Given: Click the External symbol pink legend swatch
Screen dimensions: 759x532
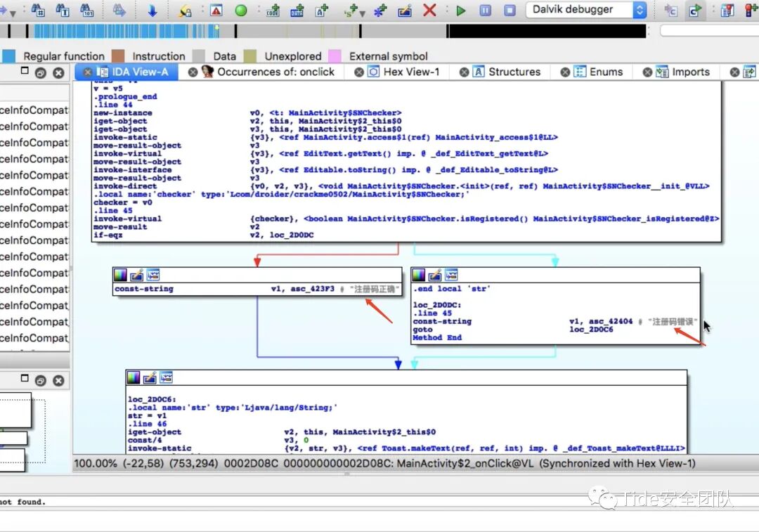Looking at the screenshot, I should (x=335, y=56).
